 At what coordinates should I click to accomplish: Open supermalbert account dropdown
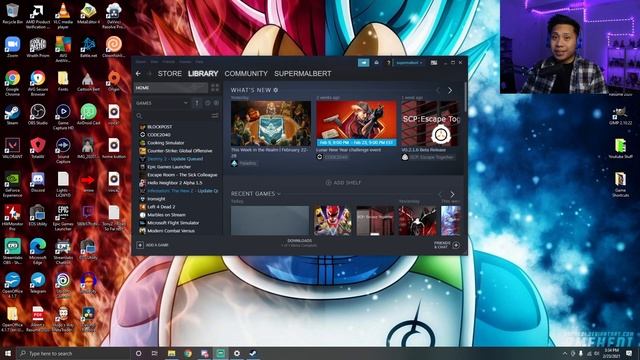pos(409,62)
